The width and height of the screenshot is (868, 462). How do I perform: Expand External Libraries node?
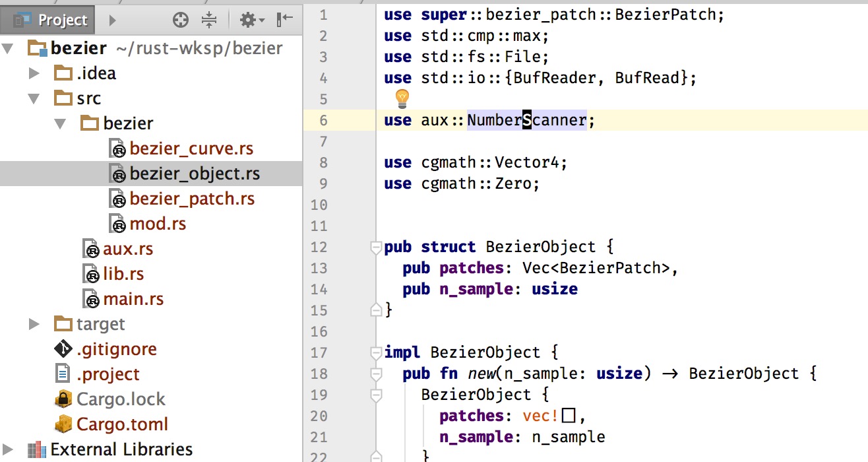click(x=8, y=449)
